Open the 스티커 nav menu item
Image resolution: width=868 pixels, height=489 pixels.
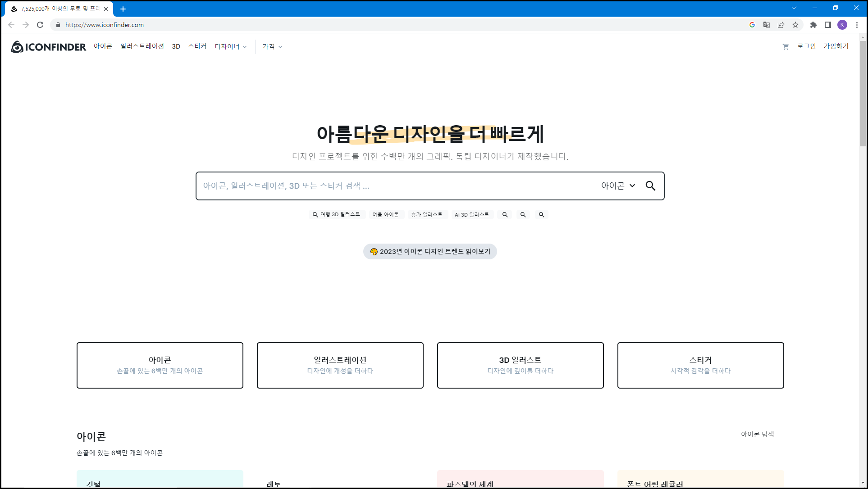[x=197, y=46]
